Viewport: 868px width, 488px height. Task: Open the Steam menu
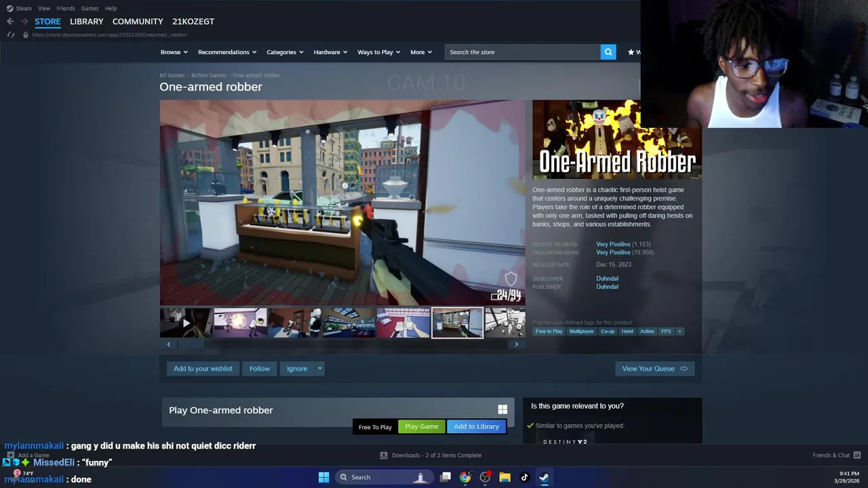pos(24,8)
